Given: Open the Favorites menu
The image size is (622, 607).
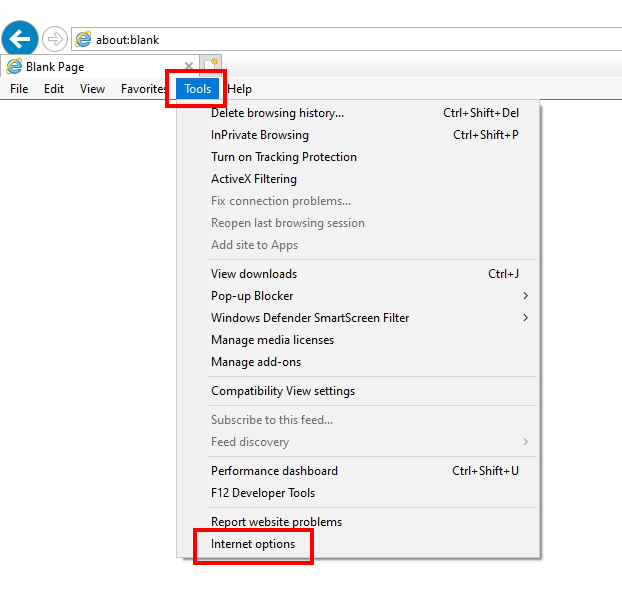Looking at the screenshot, I should pyautogui.click(x=143, y=89).
